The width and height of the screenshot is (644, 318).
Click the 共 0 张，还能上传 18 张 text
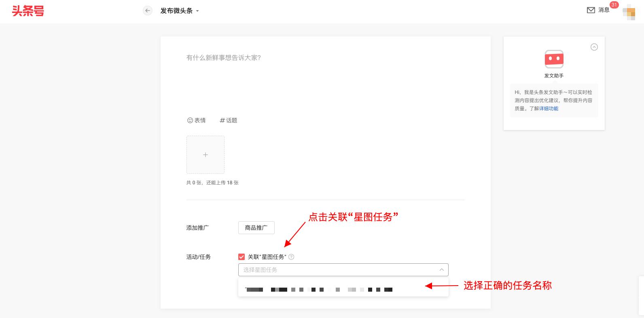212,183
